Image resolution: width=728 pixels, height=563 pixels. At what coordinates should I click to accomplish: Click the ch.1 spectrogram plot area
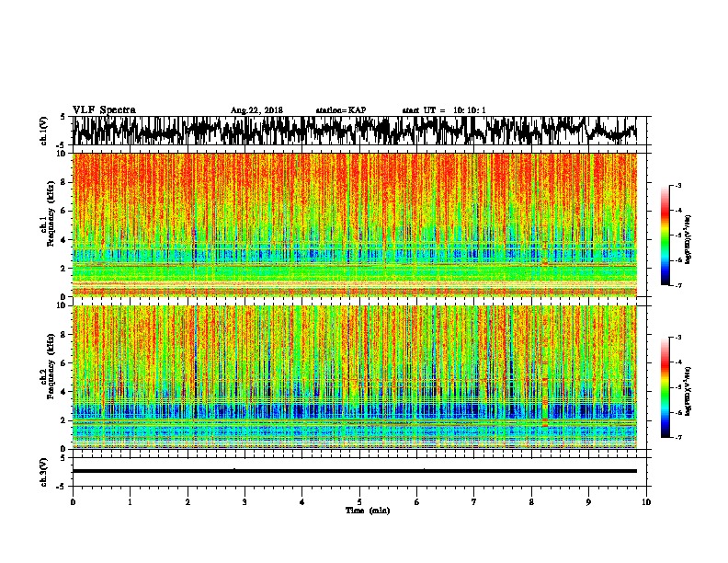point(354,224)
